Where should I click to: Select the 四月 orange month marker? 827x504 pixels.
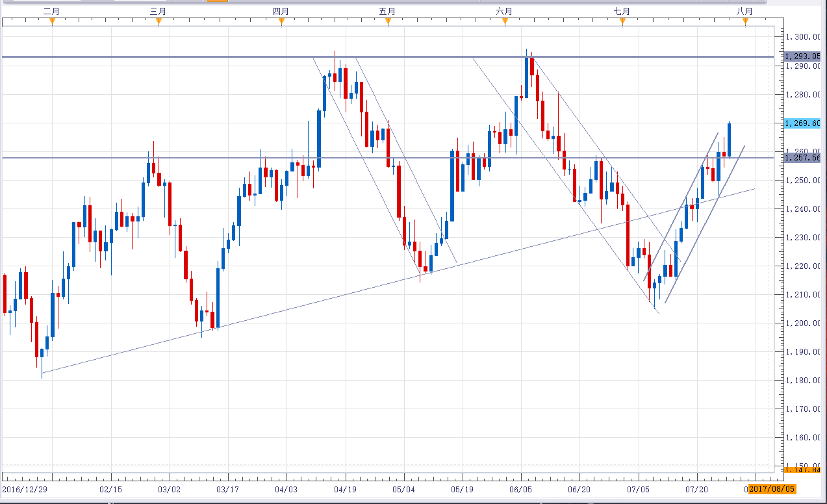pos(281,22)
